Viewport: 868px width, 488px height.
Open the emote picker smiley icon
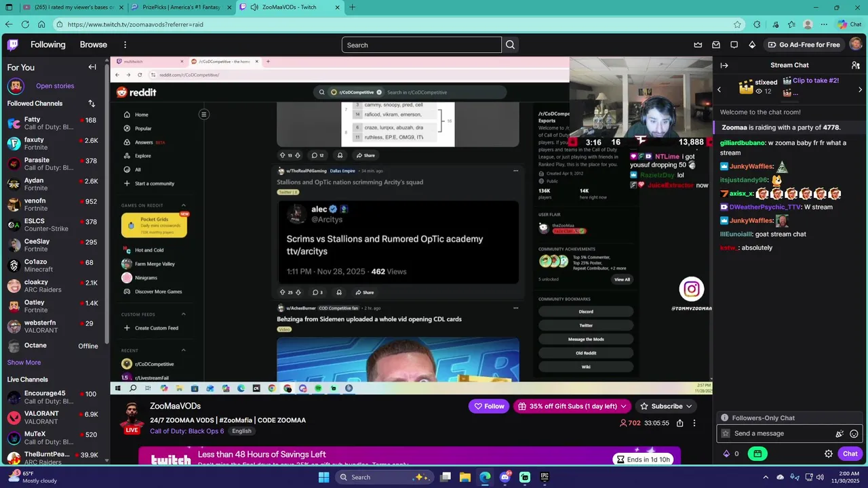854,434
